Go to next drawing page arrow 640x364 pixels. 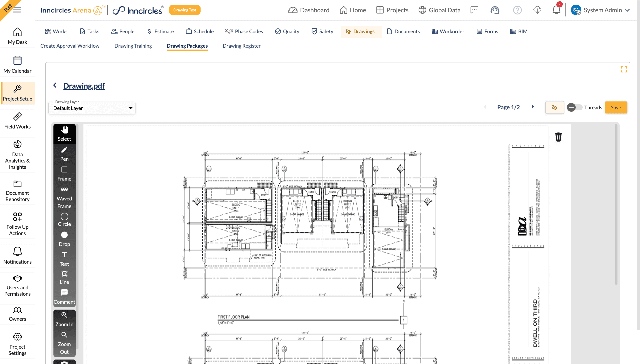click(533, 107)
